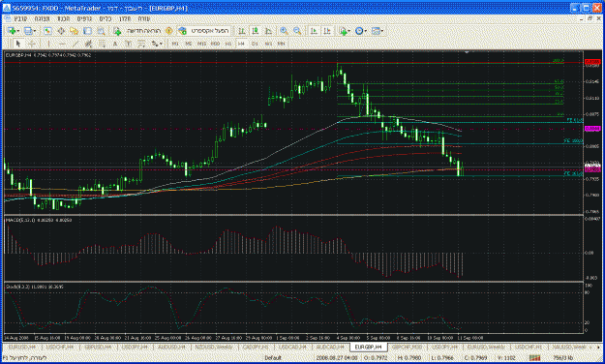Switch timeframe to MN monthly

[x=282, y=44]
